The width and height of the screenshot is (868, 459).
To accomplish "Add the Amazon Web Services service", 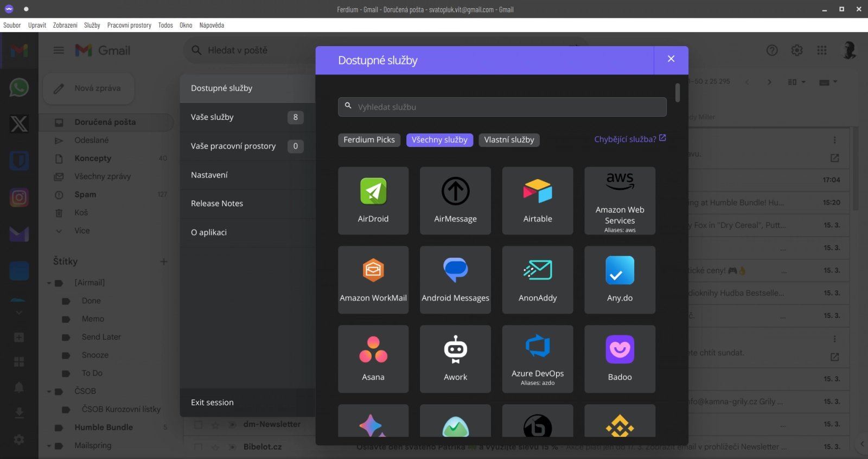I will pyautogui.click(x=620, y=201).
